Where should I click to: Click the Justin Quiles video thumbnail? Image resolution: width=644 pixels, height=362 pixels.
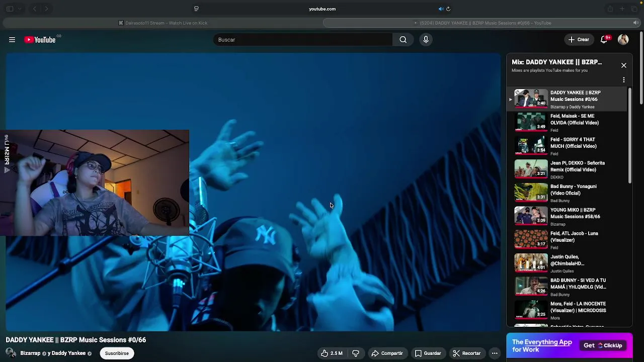(x=531, y=262)
